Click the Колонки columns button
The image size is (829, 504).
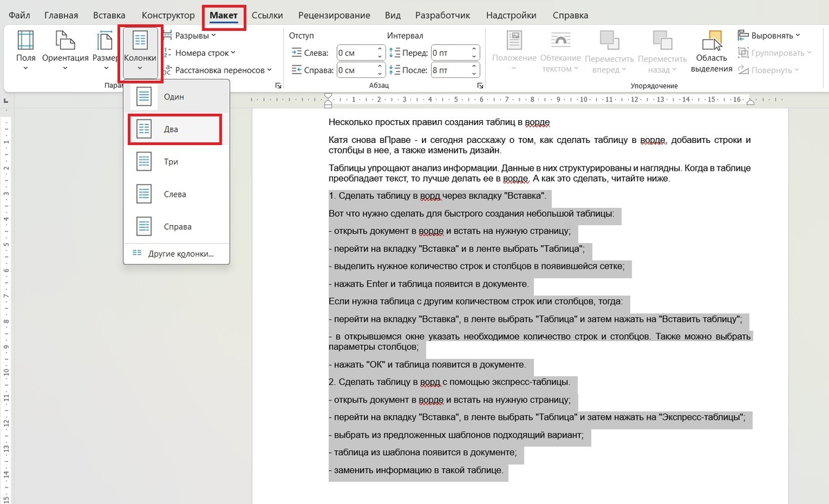tap(140, 53)
